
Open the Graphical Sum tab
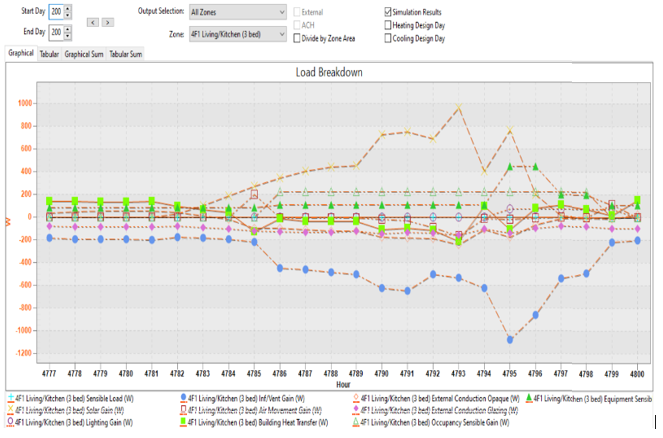(x=84, y=53)
